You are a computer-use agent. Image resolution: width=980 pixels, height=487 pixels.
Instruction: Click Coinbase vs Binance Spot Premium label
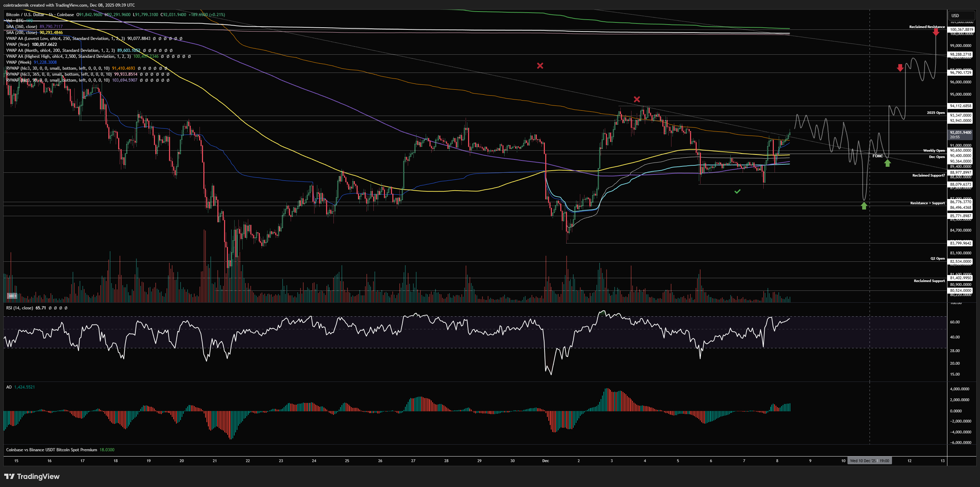coord(51,450)
